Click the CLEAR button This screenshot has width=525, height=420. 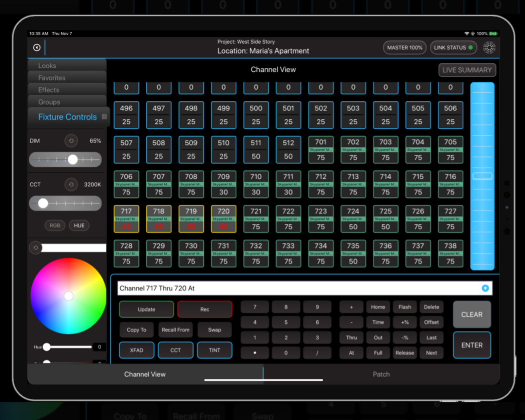[472, 314]
